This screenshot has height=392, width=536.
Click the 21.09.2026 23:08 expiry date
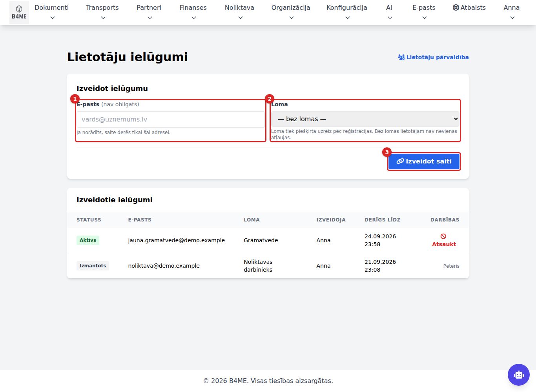tap(380, 266)
